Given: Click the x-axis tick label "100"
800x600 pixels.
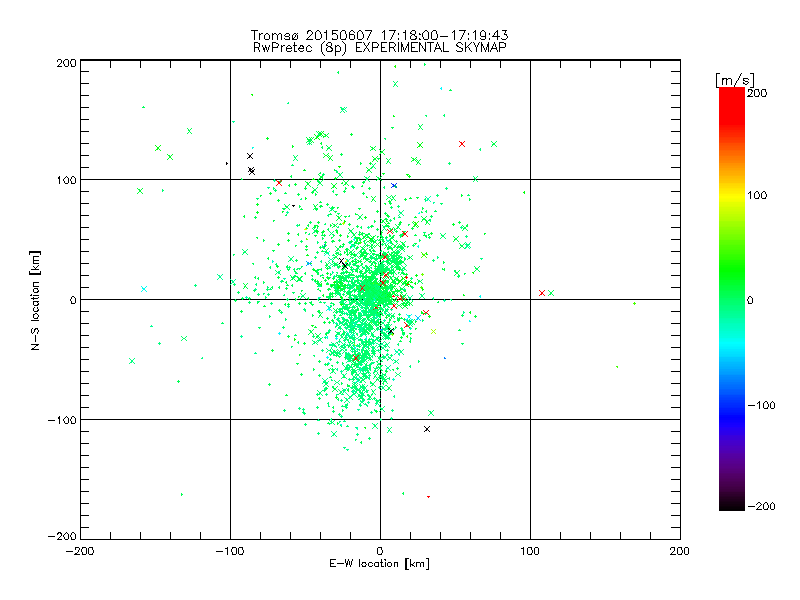Looking at the screenshot, I should point(530,551).
